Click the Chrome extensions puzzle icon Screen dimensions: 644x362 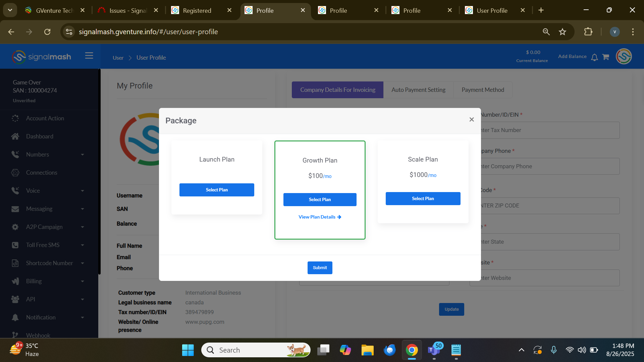588,32
